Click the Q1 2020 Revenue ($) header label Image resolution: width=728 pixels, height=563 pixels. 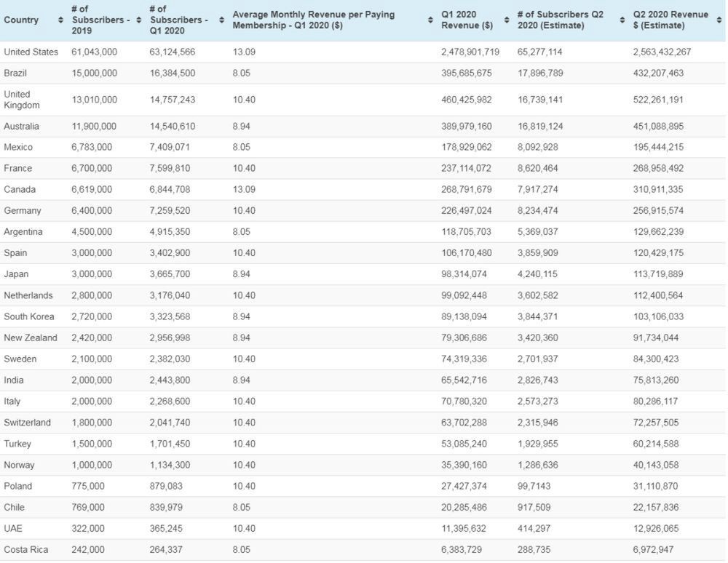(x=467, y=20)
